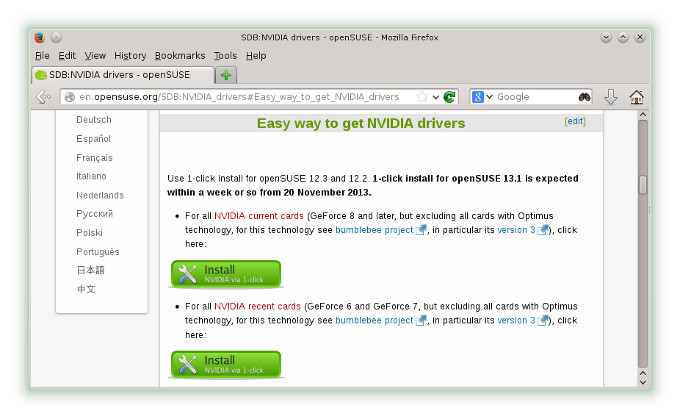
Task: Switch language to Italiano
Action: [91, 176]
